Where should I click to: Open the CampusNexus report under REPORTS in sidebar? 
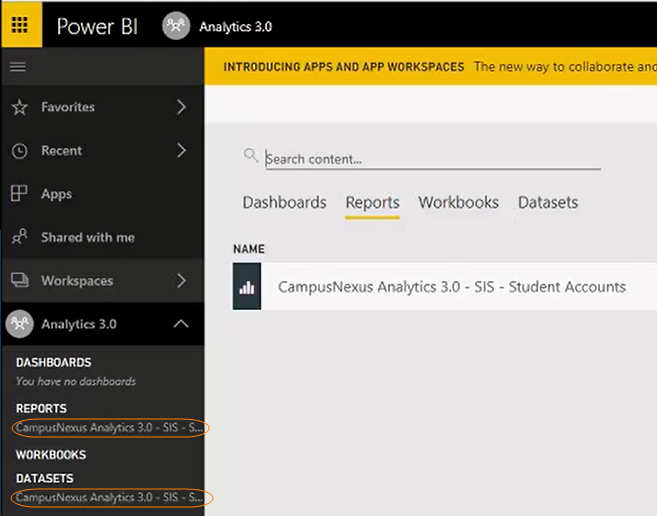109,428
